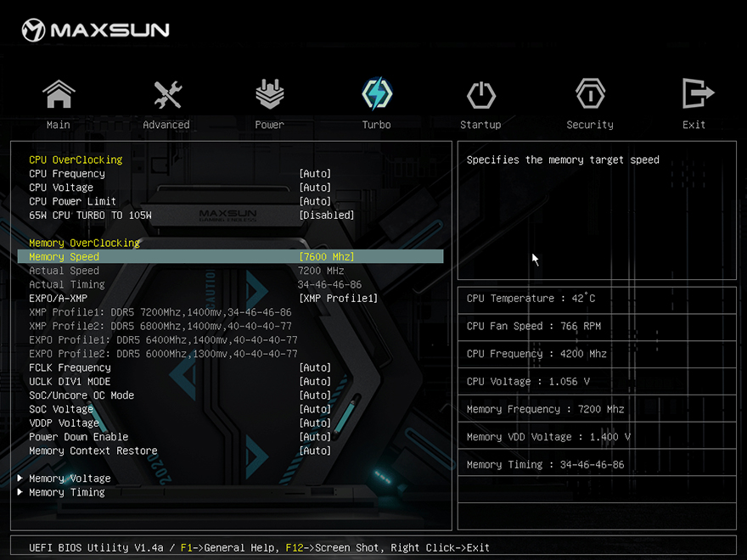Select the VDDP Voltage label
Image resolution: width=747 pixels, height=560 pixels.
(x=64, y=423)
